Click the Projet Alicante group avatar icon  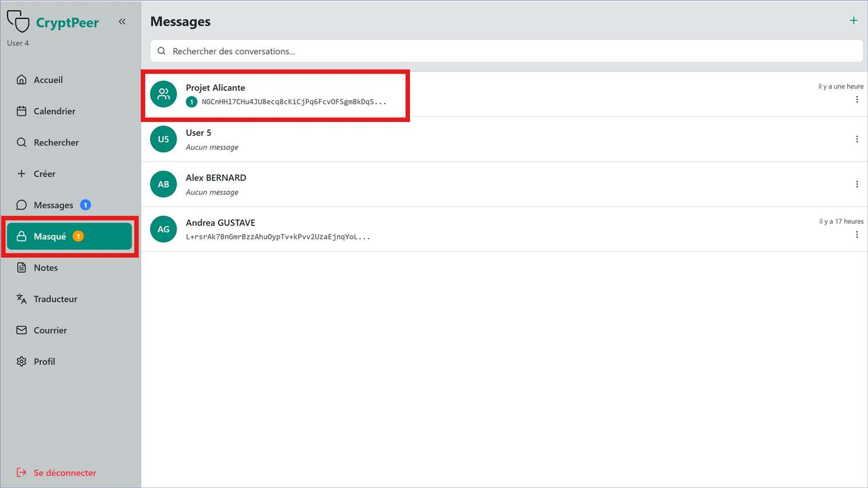(163, 94)
